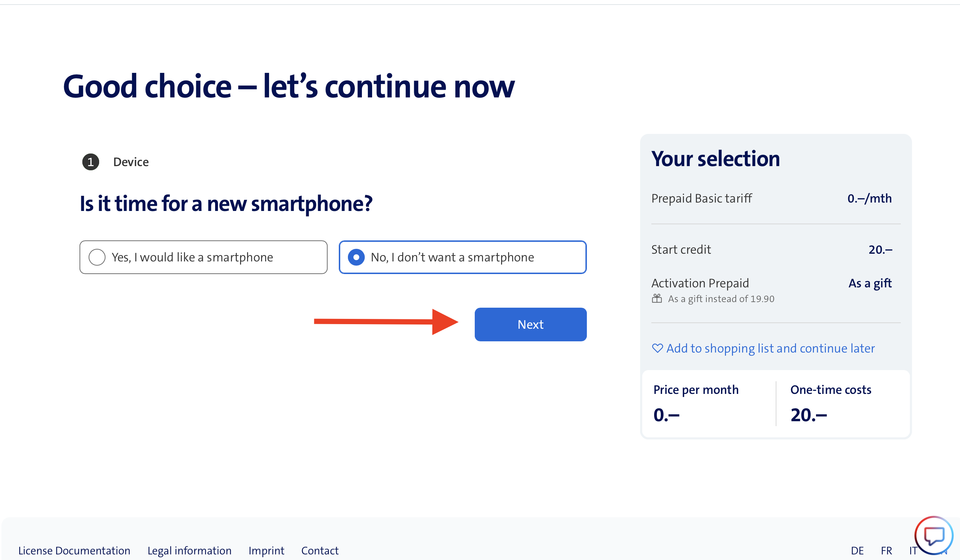Go to the Imprint page
960x560 pixels.
266,551
